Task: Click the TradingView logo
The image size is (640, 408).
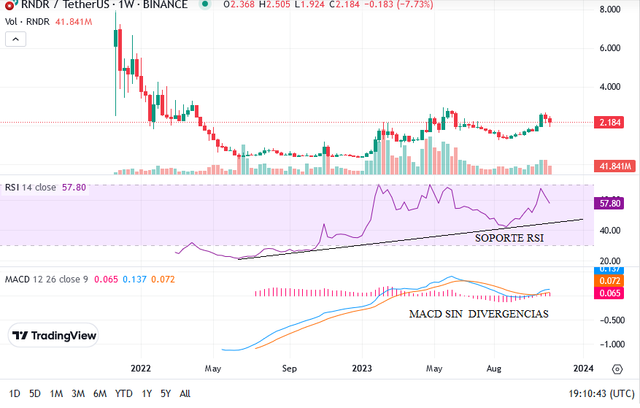Action: (x=53, y=335)
